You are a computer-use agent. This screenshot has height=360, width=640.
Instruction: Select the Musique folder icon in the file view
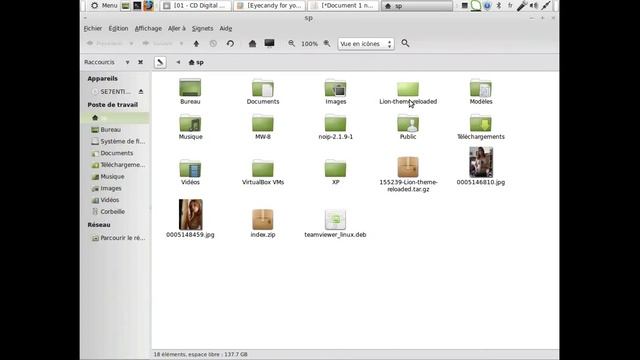[x=190, y=123]
